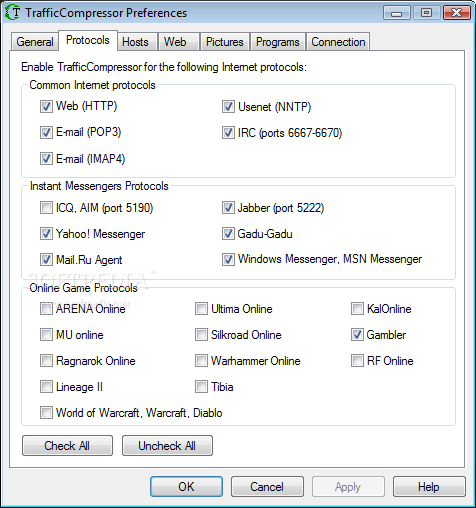The height and width of the screenshot is (508, 476).
Task: Switch to the Programs tab
Action: [278, 42]
